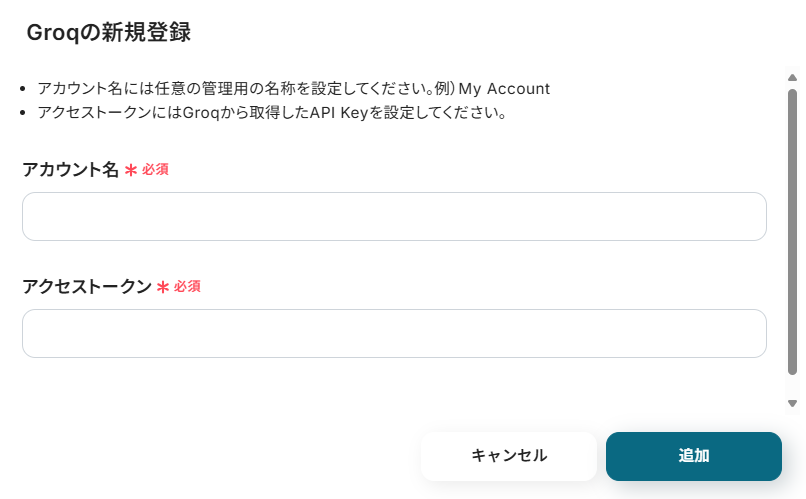Click the red asterisk beside アクセストークン
Image resolution: width=806 pixels, height=499 pixels.
[162, 288]
